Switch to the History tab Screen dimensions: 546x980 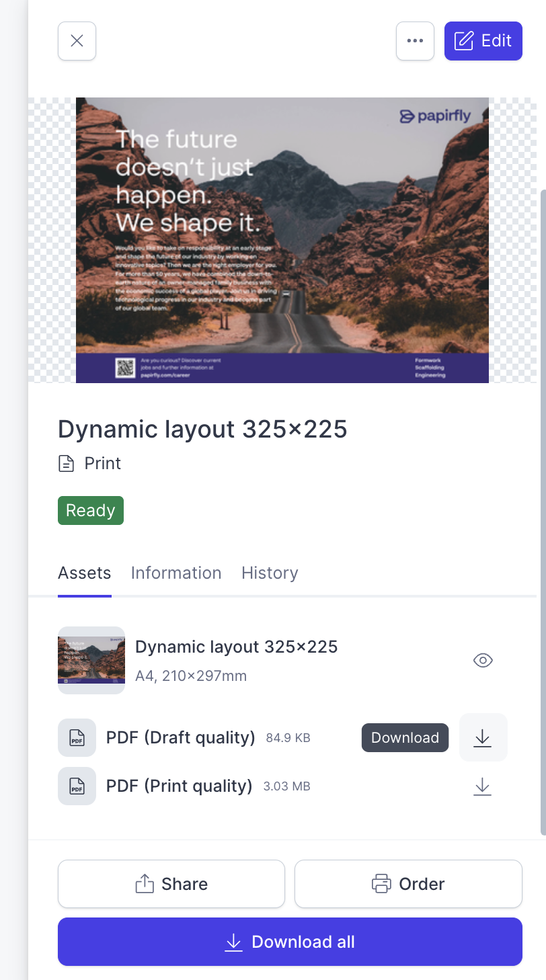point(270,573)
